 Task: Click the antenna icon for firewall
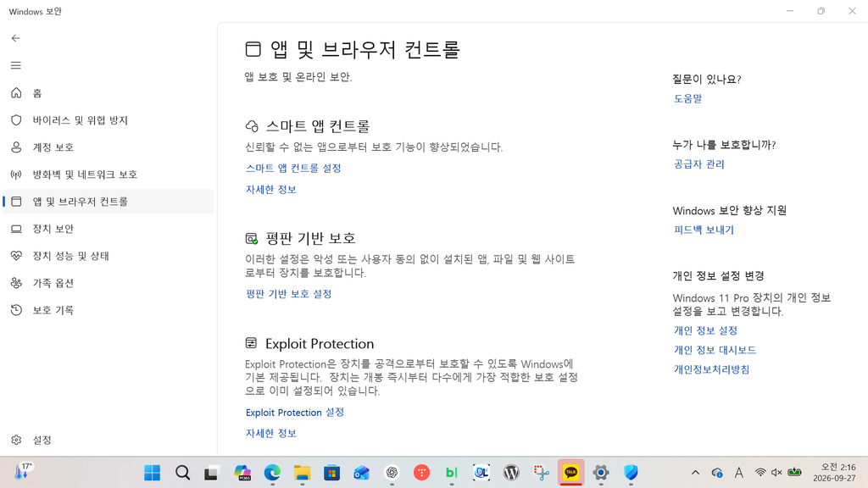(x=16, y=175)
